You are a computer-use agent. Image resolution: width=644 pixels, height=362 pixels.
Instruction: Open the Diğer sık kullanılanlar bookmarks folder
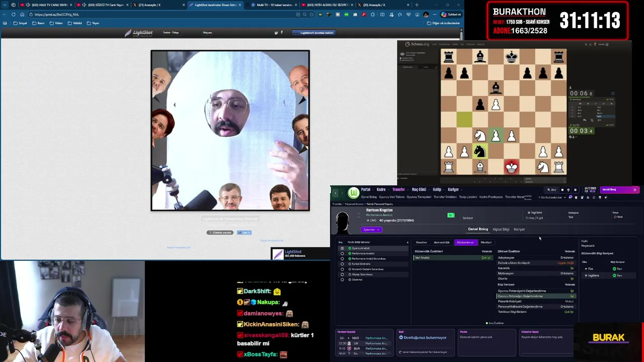pos(443,23)
